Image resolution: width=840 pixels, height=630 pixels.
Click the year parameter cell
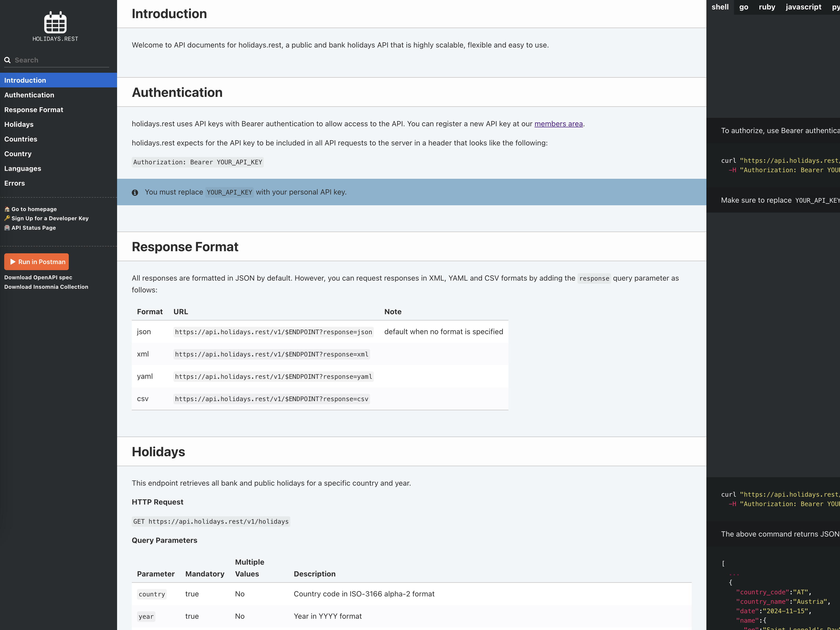point(146,617)
